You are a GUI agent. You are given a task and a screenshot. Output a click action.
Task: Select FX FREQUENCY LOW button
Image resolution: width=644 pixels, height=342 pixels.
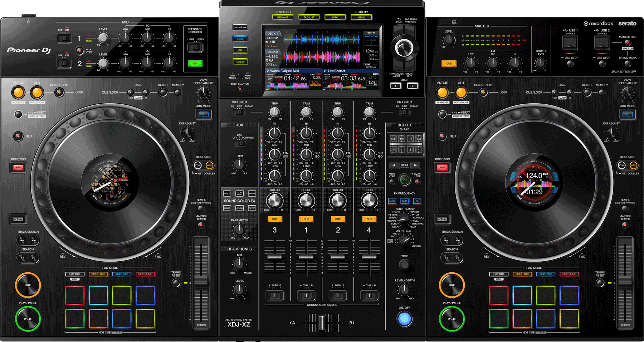[392, 201]
